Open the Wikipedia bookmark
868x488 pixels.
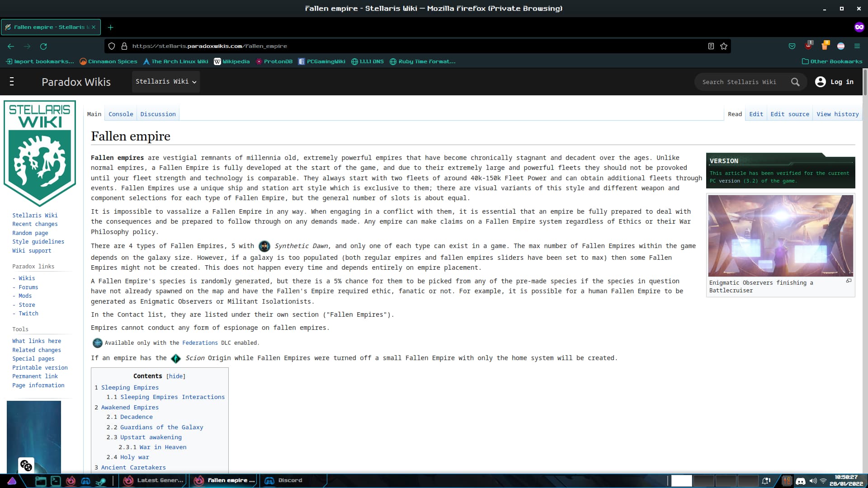[x=231, y=61]
